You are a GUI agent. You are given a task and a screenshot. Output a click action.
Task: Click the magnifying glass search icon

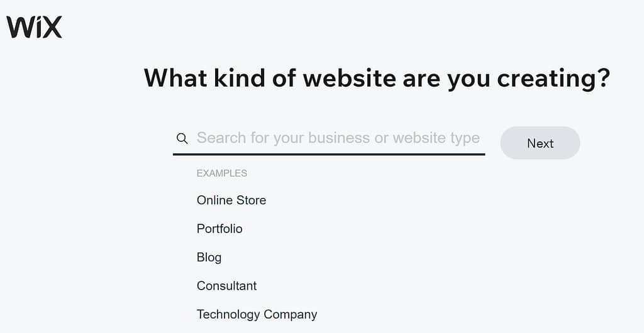tap(182, 139)
